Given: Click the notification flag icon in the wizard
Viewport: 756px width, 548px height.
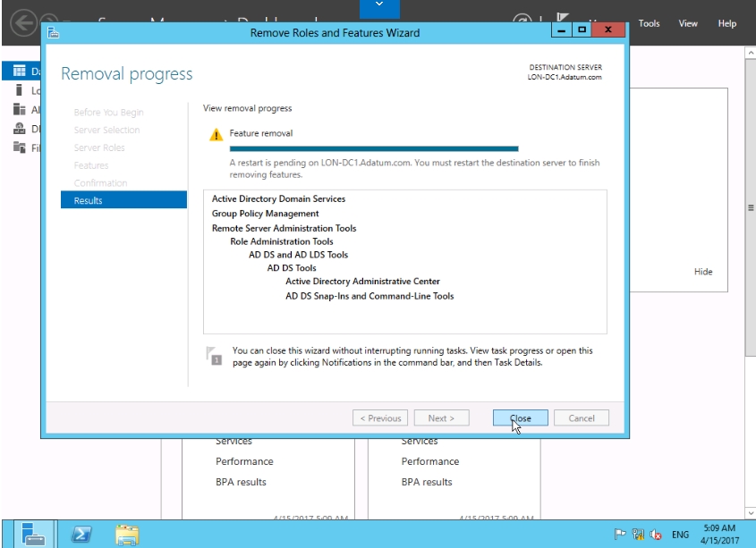Looking at the screenshot, I should [215, 356].
